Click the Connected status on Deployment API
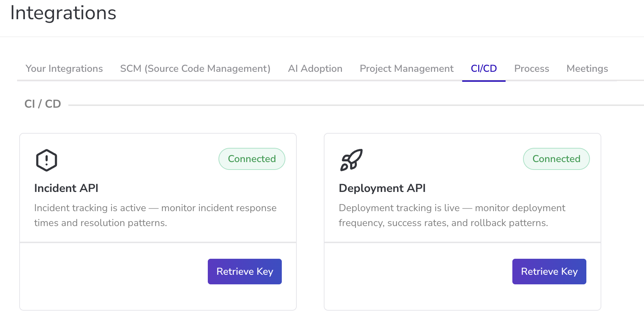The image size is (644, 327). [x=556, y=159]
